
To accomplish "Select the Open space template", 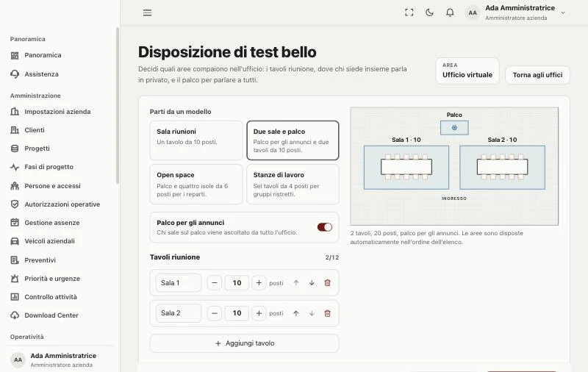I will coord(196,184).
